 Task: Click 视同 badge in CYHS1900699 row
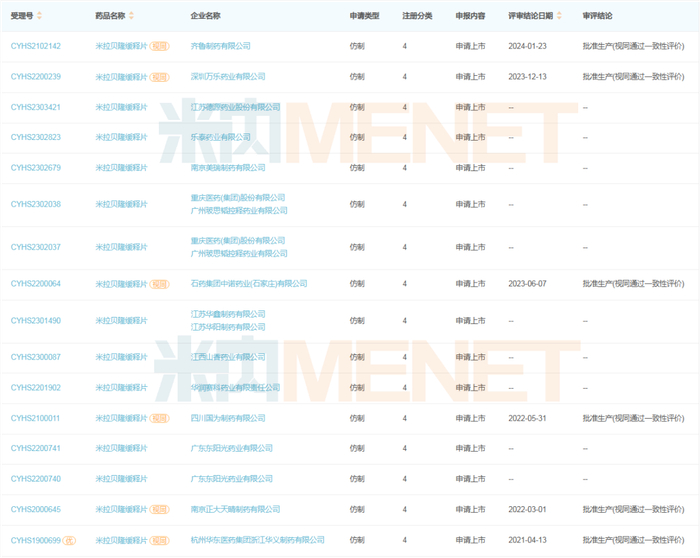[x=159, y=541]
